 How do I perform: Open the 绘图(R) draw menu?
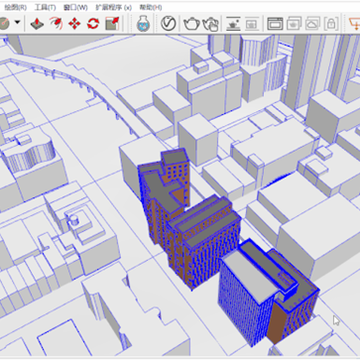pyautogui.click(x=16, y=7)
